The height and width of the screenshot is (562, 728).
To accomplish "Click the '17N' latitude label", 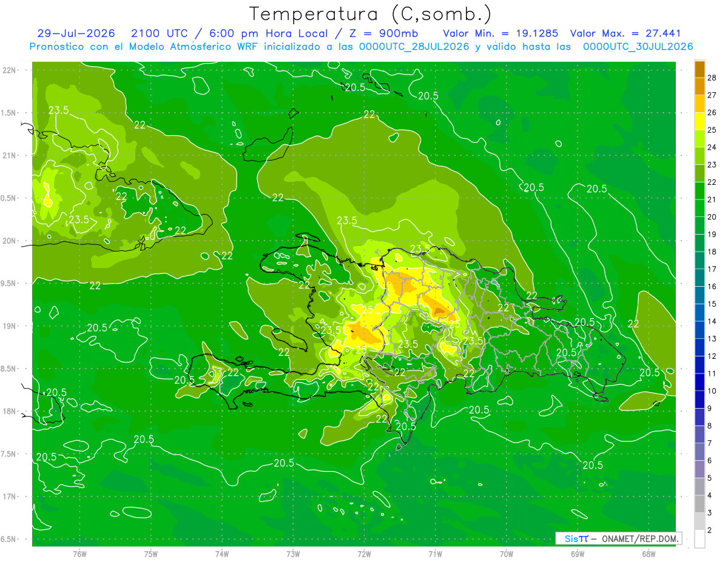I will [10, 497].
